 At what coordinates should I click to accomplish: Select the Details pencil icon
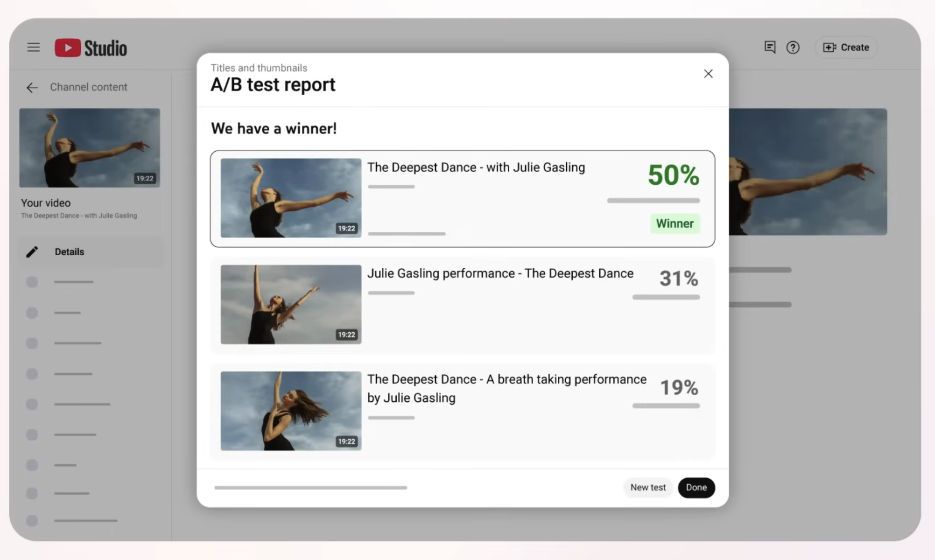tap(32, 252)
